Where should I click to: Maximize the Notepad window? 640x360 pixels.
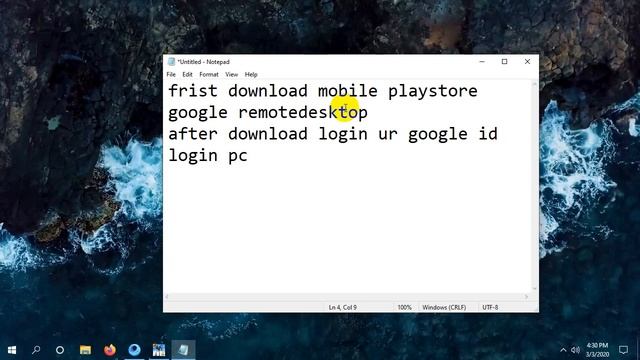coord(504,62)
